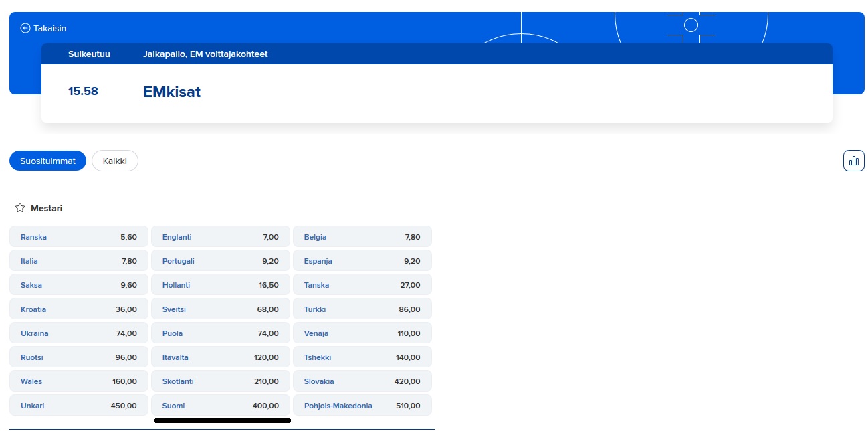Select Englanti odds 7,00
868x431 pixels.
pos(221,237)
